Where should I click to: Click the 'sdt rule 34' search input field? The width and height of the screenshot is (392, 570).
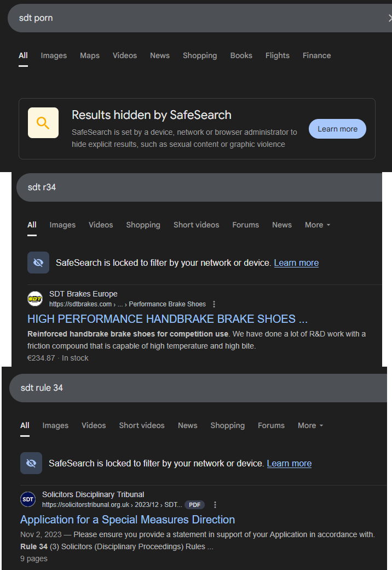coord(198,388)
